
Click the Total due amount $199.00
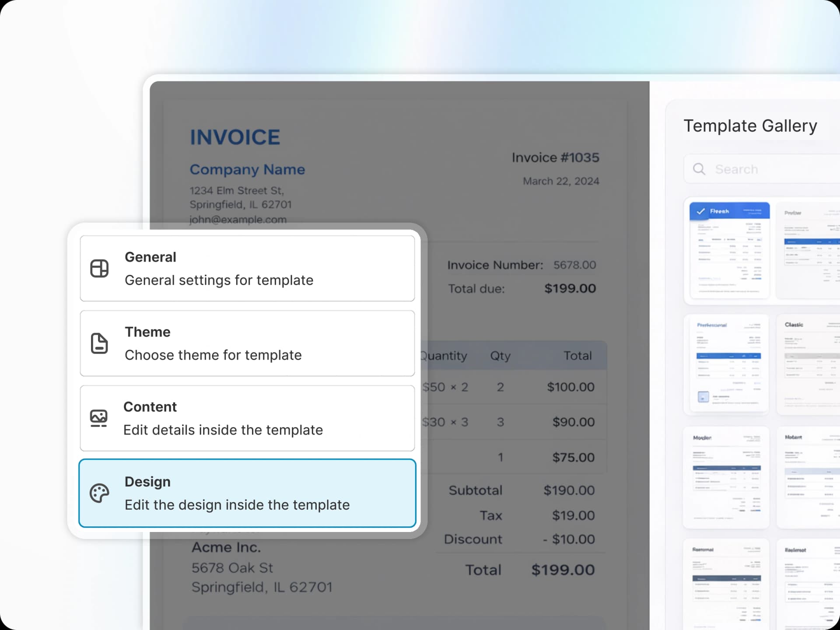coord(570,288)
